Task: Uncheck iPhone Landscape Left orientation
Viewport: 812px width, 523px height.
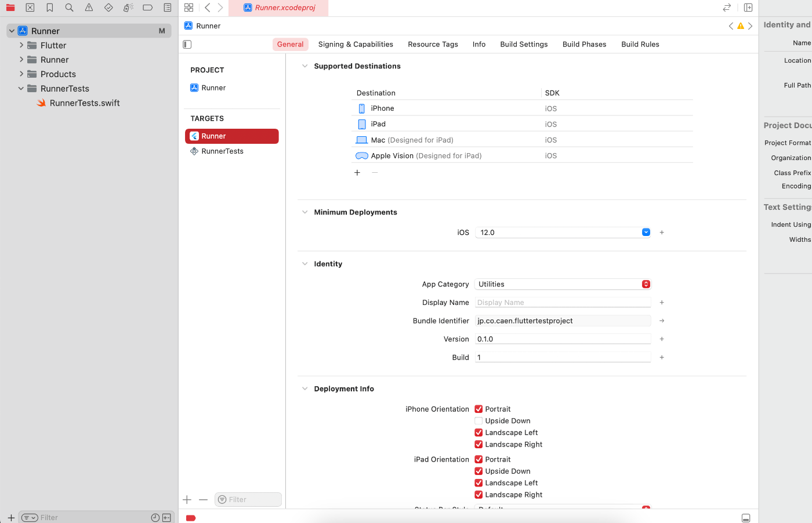Action: pos(478,433)
